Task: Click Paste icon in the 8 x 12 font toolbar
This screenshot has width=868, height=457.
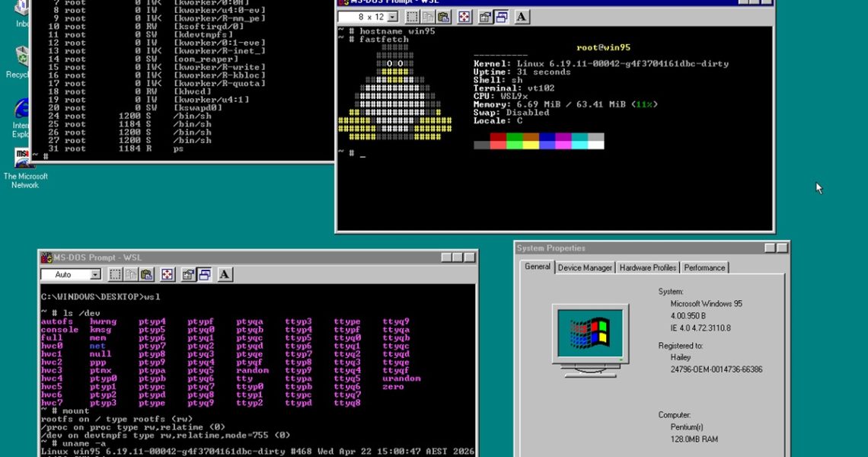Action: (444, 17)
